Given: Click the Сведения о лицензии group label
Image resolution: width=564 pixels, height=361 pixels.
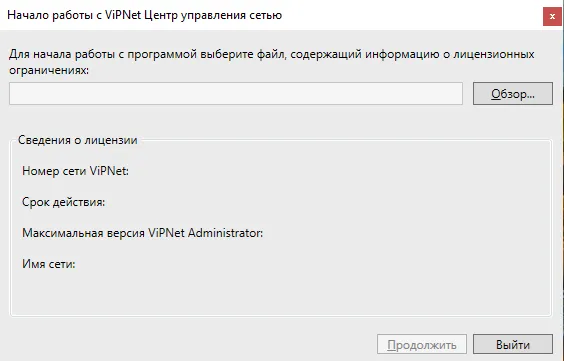Looking at the screenshot, I should pyautogui.click(x=78, y=140).
